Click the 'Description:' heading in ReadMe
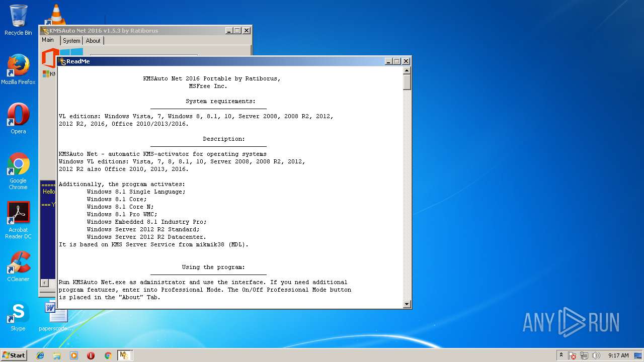This screenshot has width=644, height=362. coord(224,139)
